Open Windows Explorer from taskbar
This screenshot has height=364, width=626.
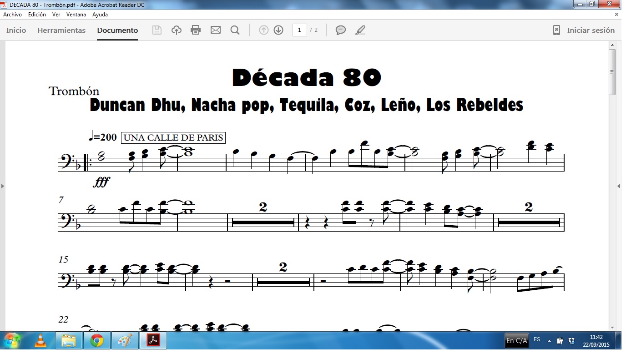click(x=69, y=340)
